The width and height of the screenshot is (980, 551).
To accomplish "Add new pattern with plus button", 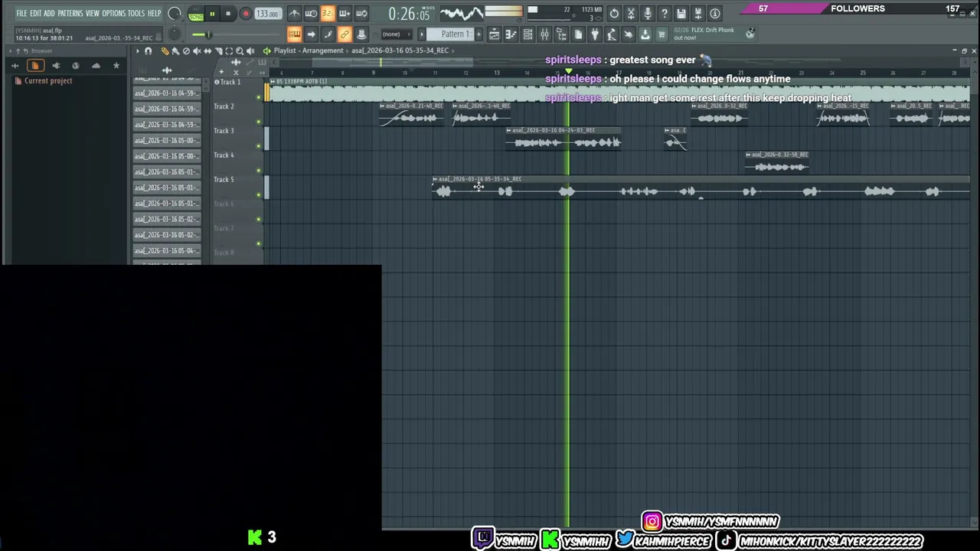I will click(479, 34).
